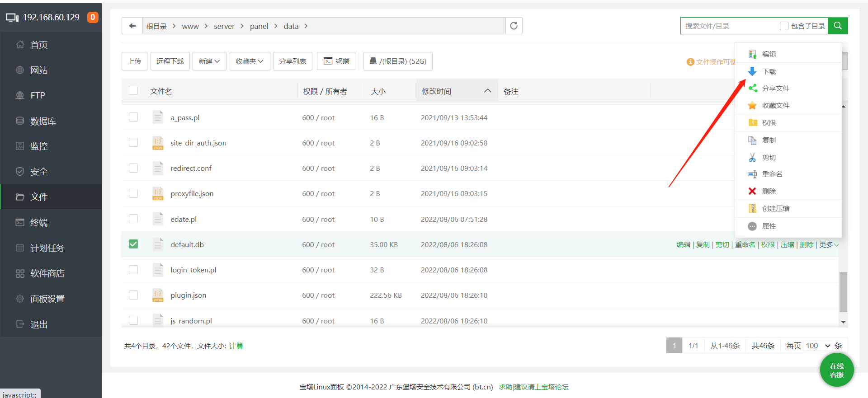Check the site_dir_auth.json row checkbox

(133, 142)
